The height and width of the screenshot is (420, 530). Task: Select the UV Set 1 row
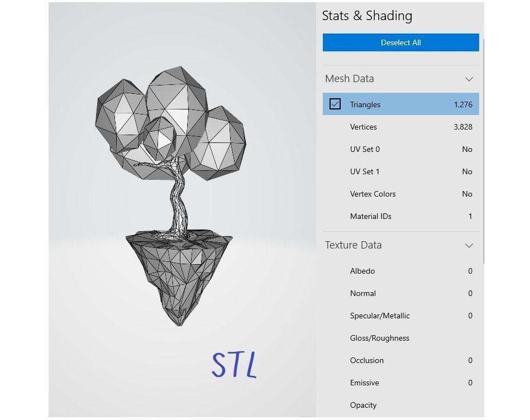400,171
